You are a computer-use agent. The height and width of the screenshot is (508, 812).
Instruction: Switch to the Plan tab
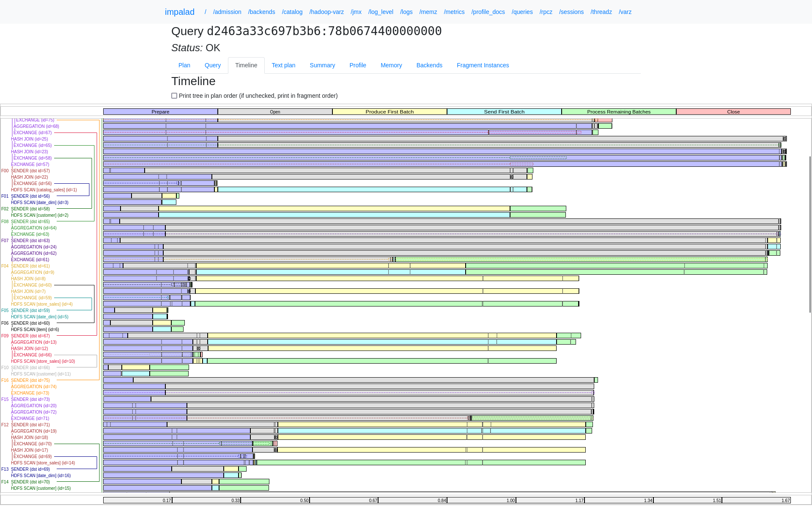coord(184,65)
